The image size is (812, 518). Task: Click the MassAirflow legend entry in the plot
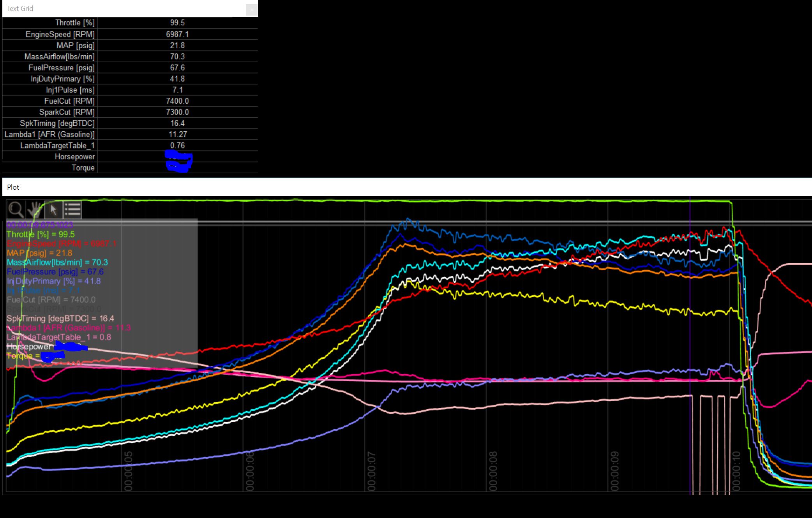57,263
